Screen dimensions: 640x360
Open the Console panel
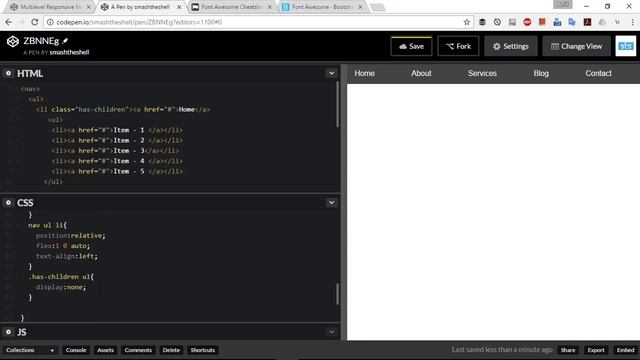click(x=76, y=350)
